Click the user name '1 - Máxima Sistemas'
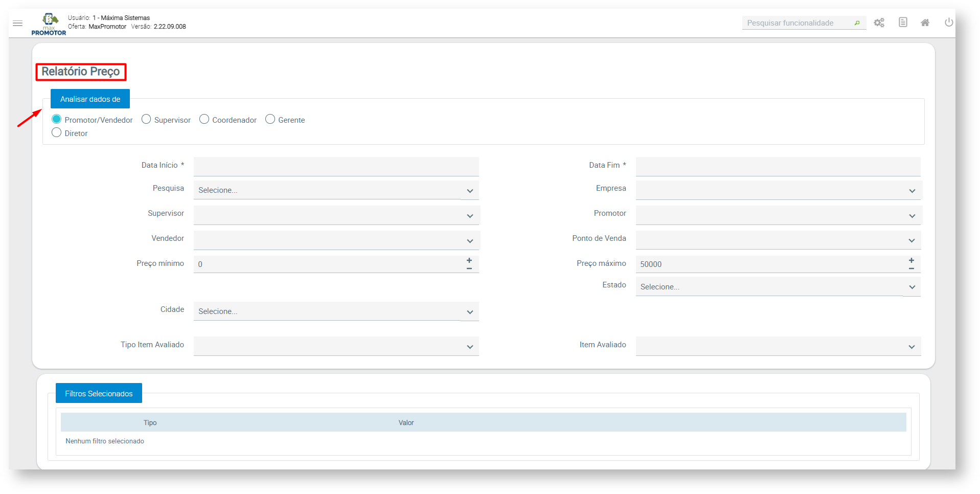 (x=121, y=18)
